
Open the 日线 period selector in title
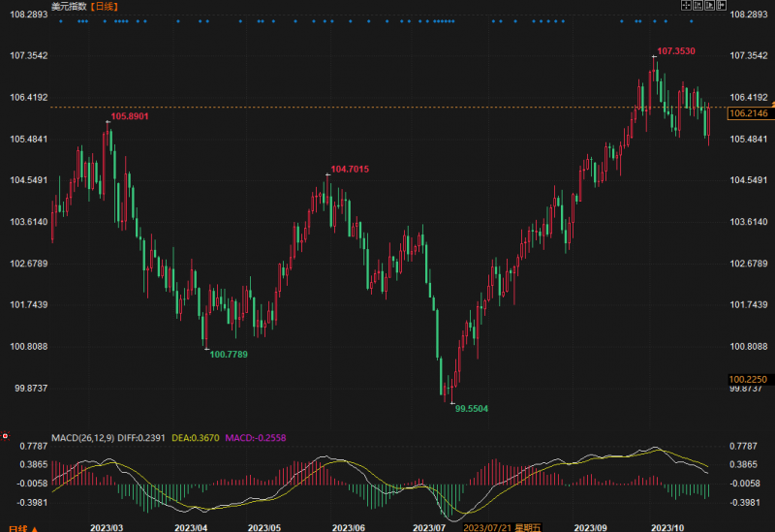pyautogui.click(x=105, y=6)
